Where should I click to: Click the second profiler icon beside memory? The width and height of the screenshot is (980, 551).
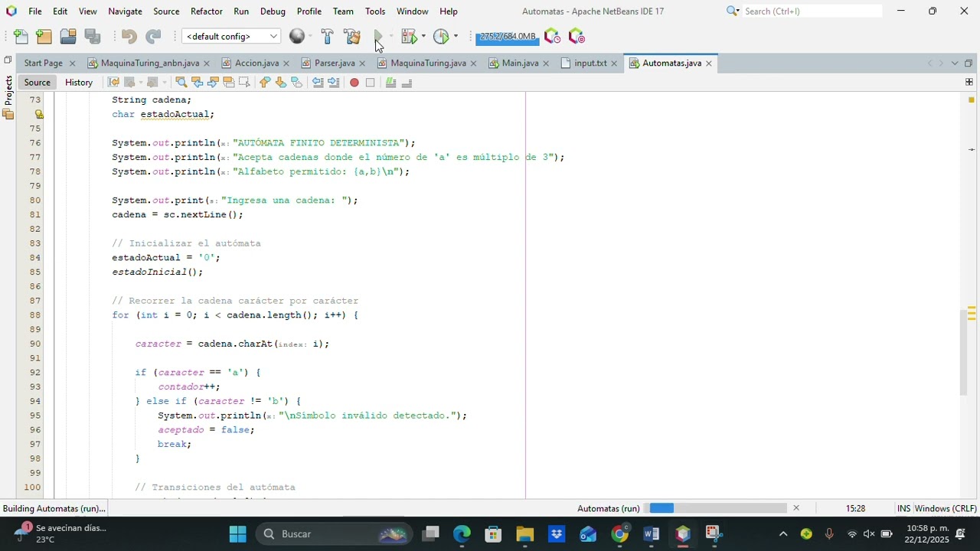tap(577, 36)
